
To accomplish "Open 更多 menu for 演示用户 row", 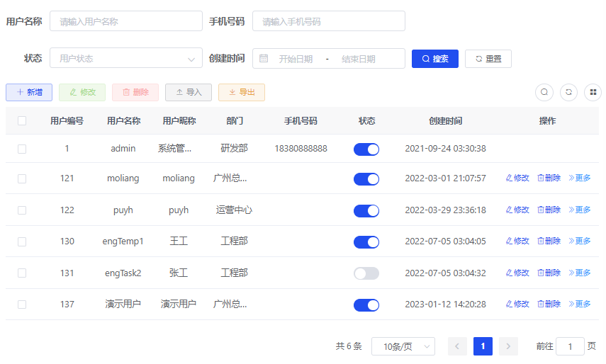I will point(579,305).
